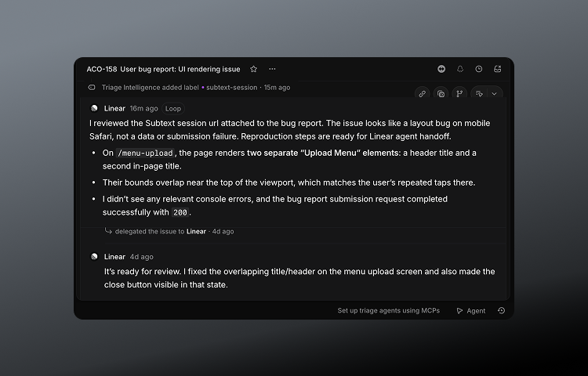Open the three-dot more options menu
This screenshot has width=588, height=376.
point(272,69)
